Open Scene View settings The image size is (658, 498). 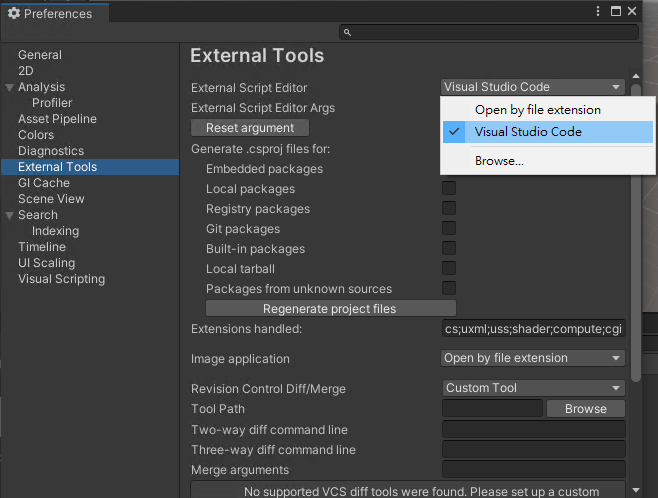pyautogui.click(x=51, y=199)
